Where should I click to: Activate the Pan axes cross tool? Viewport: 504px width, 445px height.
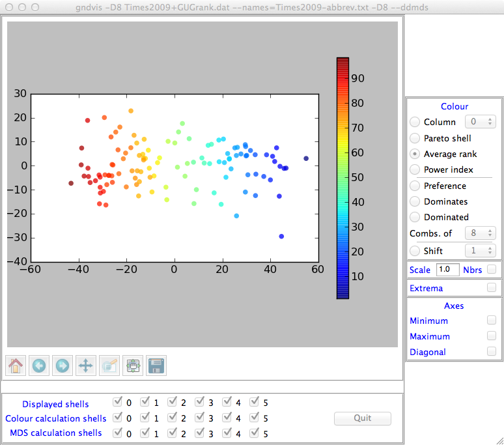(86, 366)
